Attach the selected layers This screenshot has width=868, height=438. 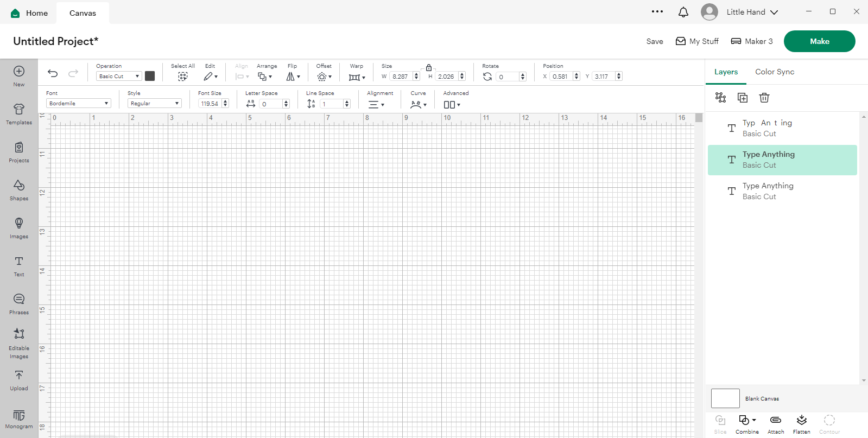click(776, 424)
